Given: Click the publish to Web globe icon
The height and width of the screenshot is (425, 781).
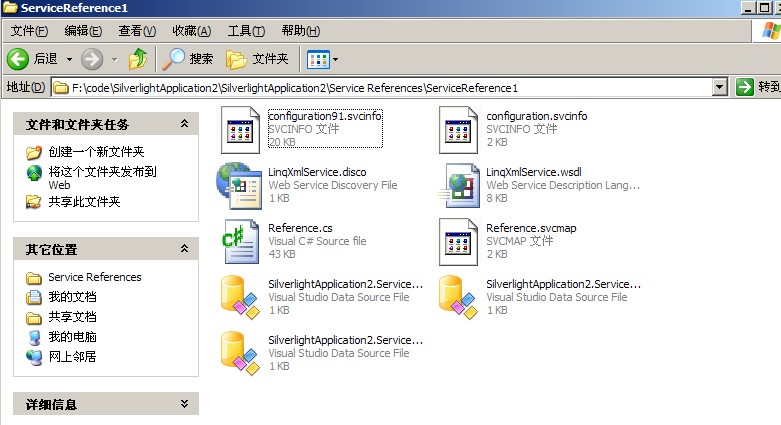Looking at the screenshot, I should coord(34,173).
